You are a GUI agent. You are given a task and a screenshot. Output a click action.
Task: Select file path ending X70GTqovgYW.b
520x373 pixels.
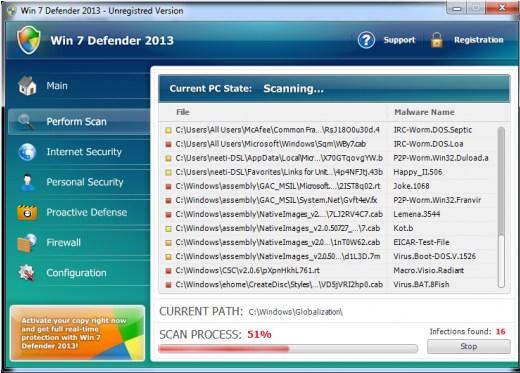pyautogui.click(x=279, y=158)
